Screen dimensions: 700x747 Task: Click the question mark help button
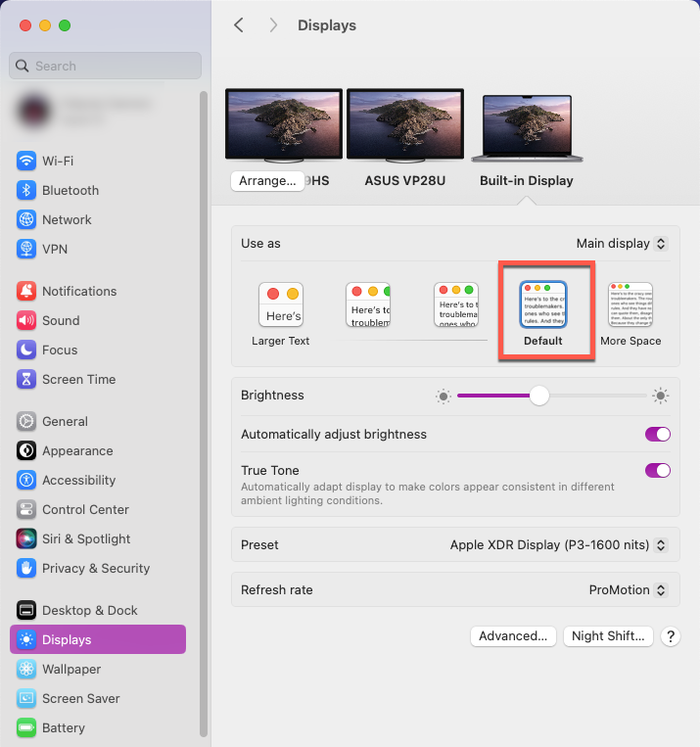point(671,636)
